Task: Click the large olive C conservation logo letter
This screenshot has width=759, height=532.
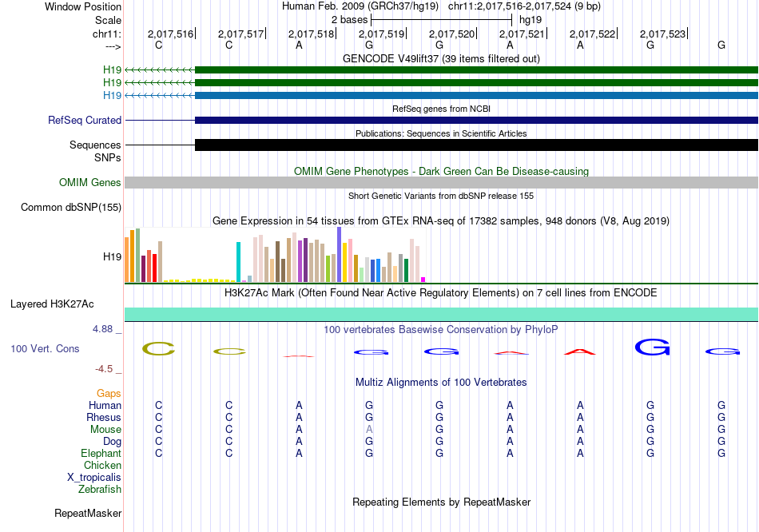Action: tap(158, 348)
